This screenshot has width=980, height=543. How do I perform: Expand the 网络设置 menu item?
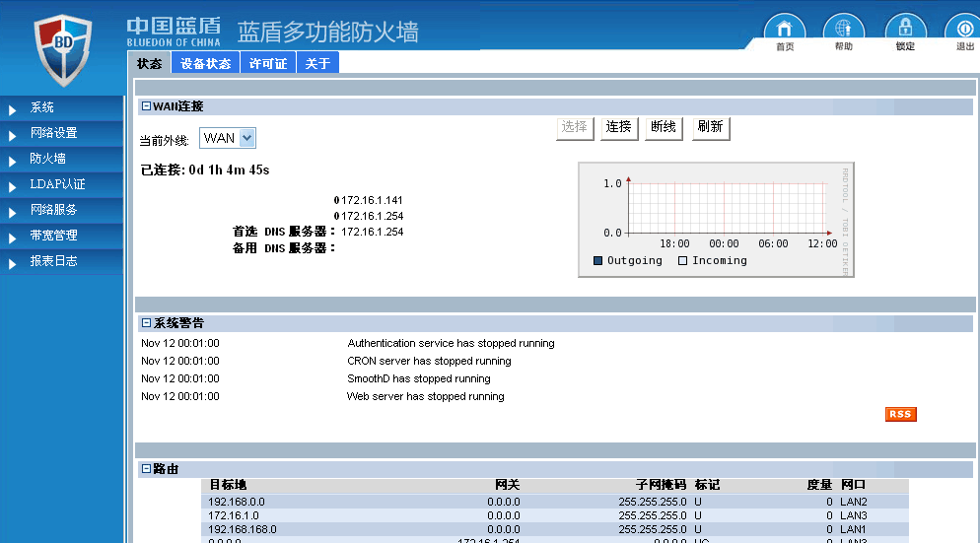[x=62, y=133]
